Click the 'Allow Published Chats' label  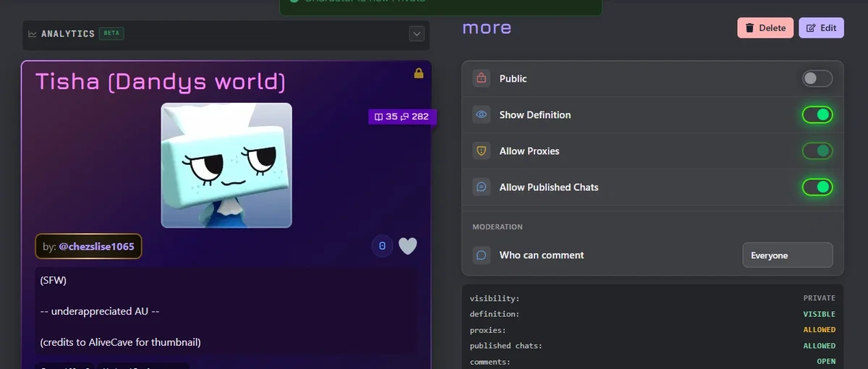549,187
